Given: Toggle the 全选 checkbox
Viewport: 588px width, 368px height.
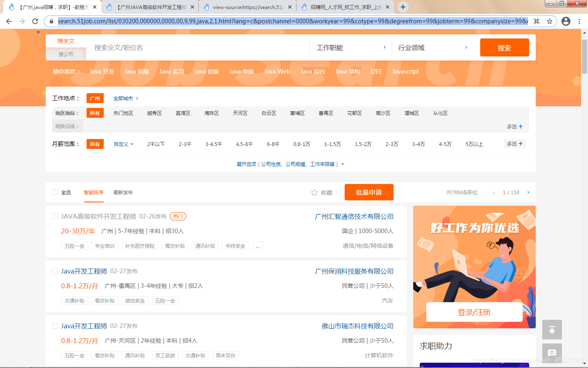Looking at the screenshot, I should coord(55,193).
